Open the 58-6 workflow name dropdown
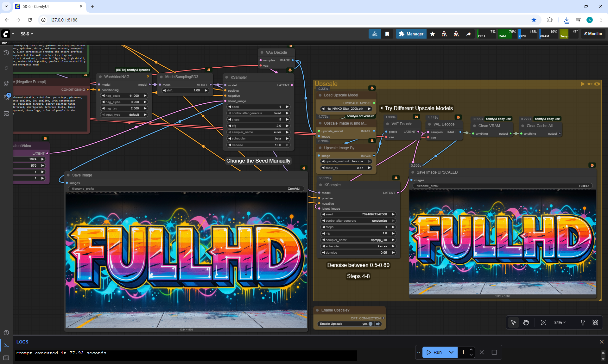This screenshot has width=608, height=364. 27,34
